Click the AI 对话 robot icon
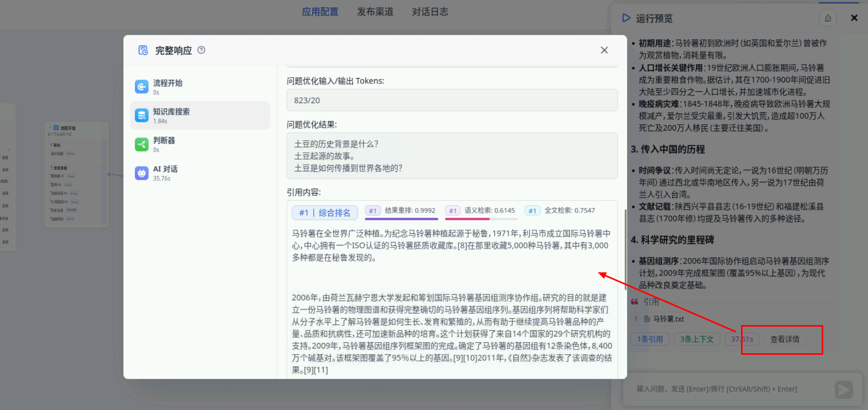Viewport: 868px width, 410px height. [x=142, y=172]
